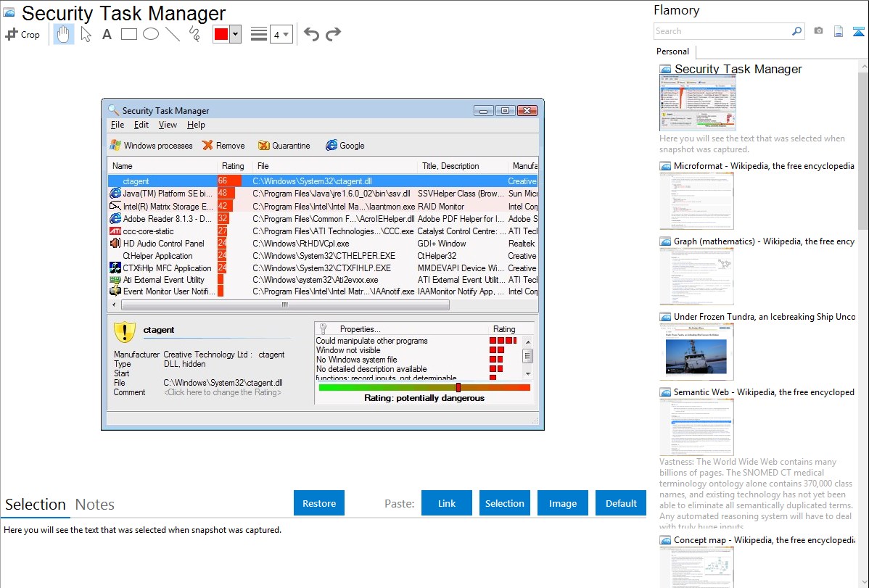Image resolution: width=869 pixels, height=588 pixels.
Task: Click the Default button
Action: [x=621, y=503]
